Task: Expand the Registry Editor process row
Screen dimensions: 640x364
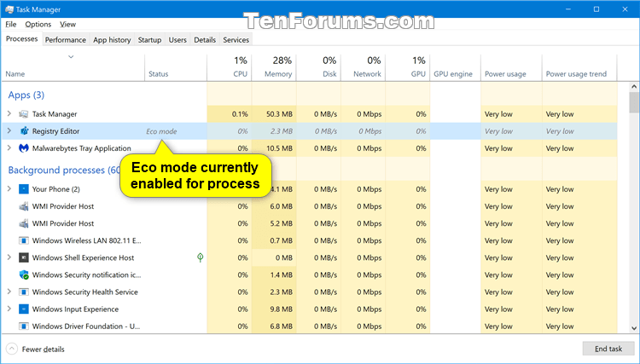Action: (x=9, y=130)
